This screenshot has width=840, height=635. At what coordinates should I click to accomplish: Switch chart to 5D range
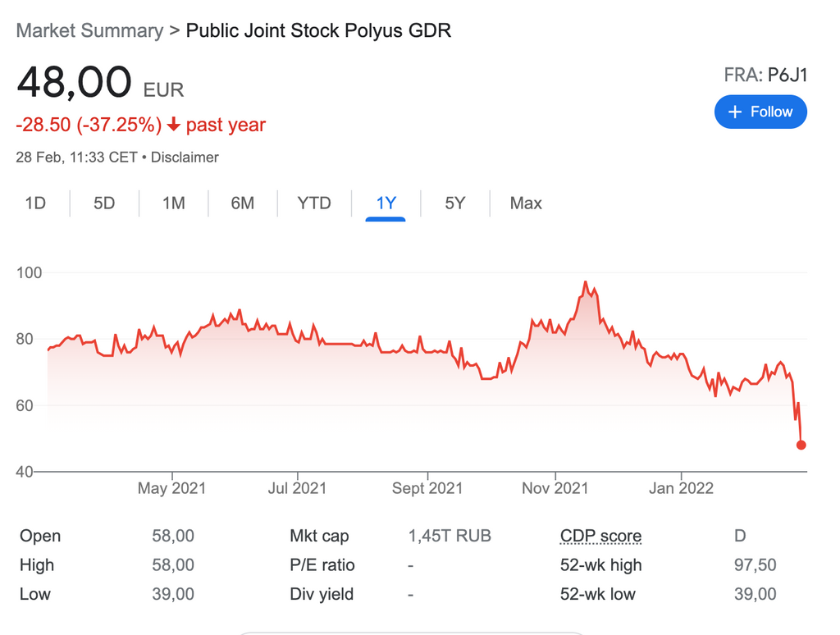pyautogui.click(x=104, y=203)
